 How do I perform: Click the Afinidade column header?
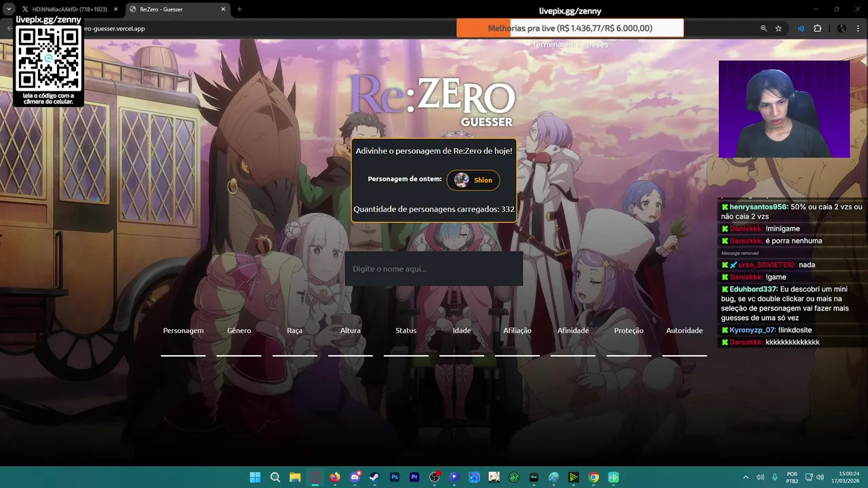pyautogui.click(x=573, y=331)
